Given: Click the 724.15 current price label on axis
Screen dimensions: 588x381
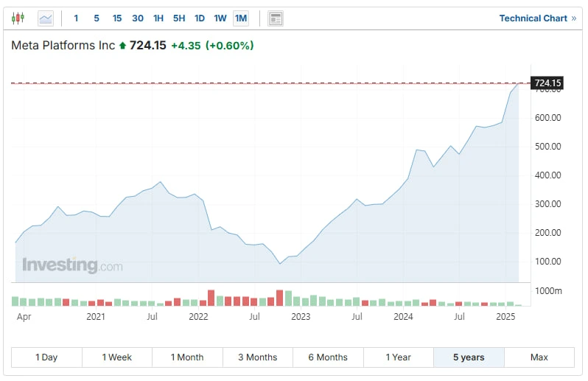Looking at the screenshot, I should point(547,83).
